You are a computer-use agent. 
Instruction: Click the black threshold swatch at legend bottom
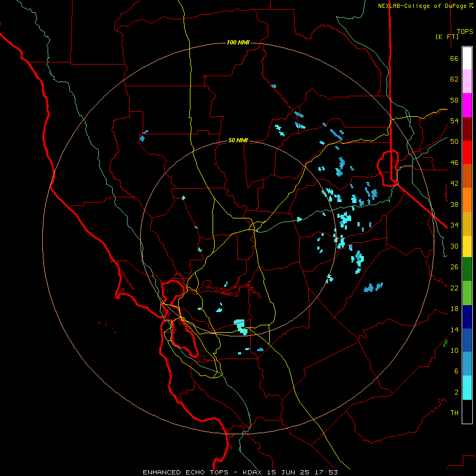pos(467,411)
